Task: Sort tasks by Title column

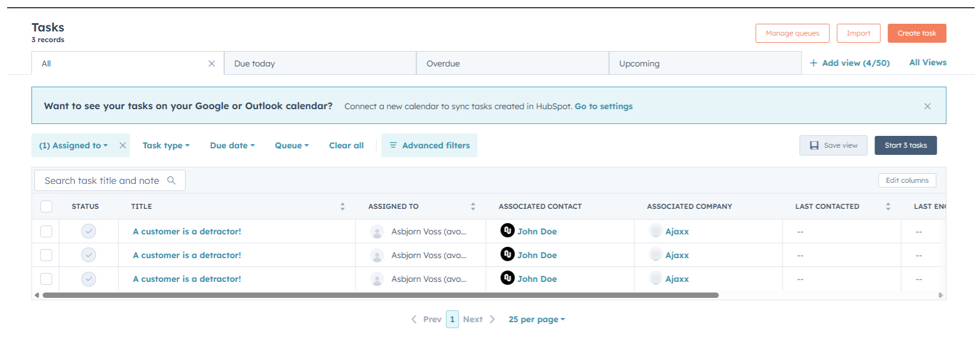Action: coord(342,206)
